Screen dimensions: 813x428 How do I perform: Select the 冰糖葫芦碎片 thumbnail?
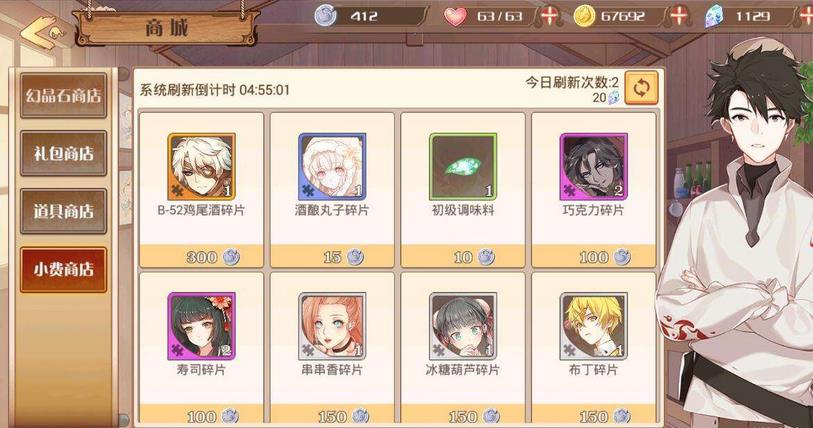[x=462, y=326]
